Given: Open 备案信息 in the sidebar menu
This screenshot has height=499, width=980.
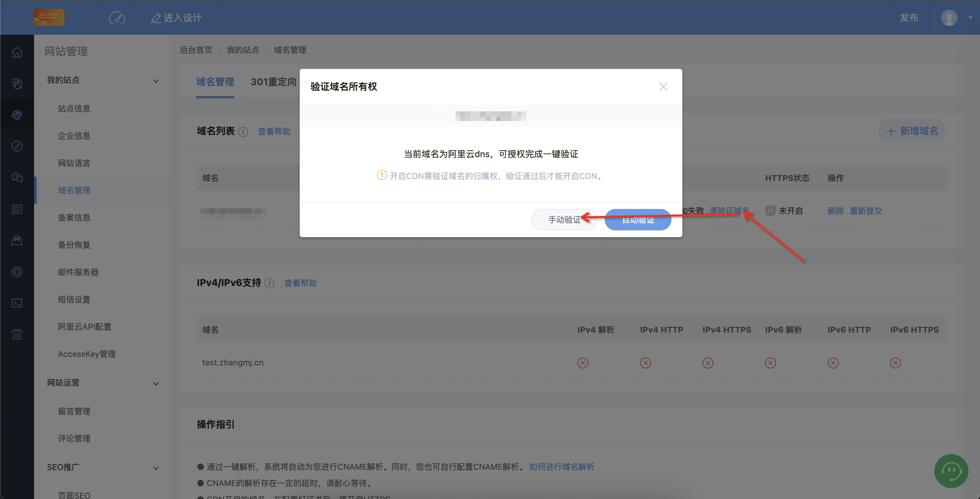Looking at the screenshot, I should coord(74,218).
